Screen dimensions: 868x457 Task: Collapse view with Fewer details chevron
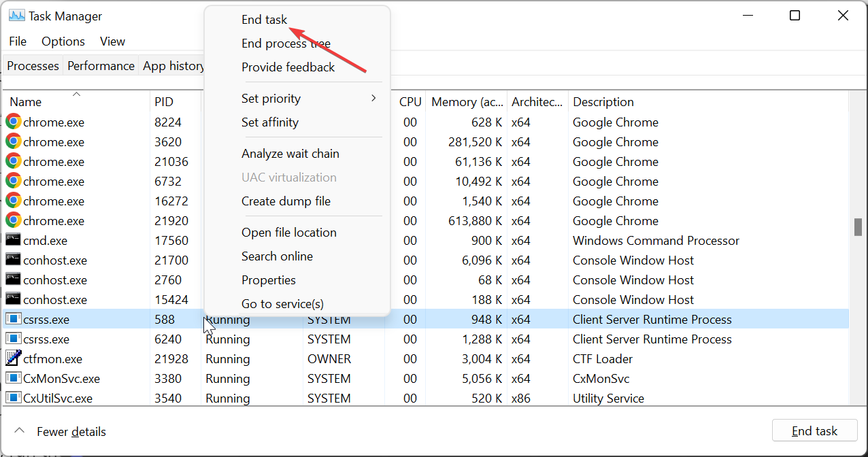click(x=20, y=431)
